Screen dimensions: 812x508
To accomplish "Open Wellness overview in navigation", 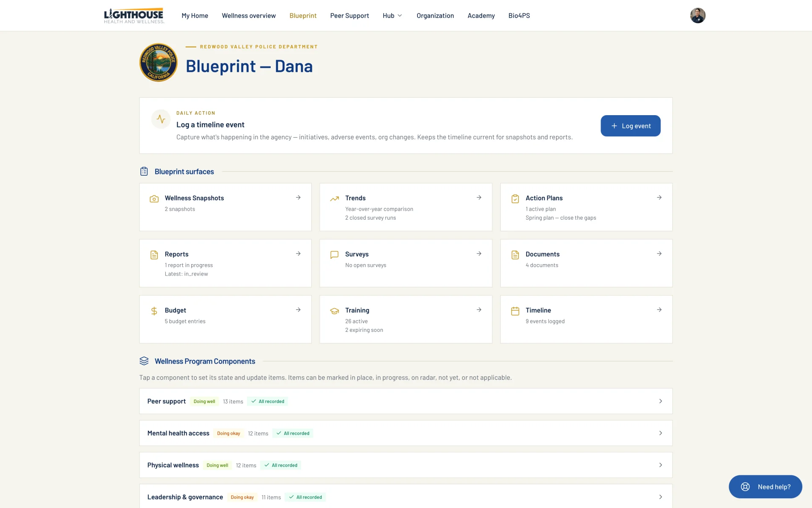I will click(x=249, y=16).
